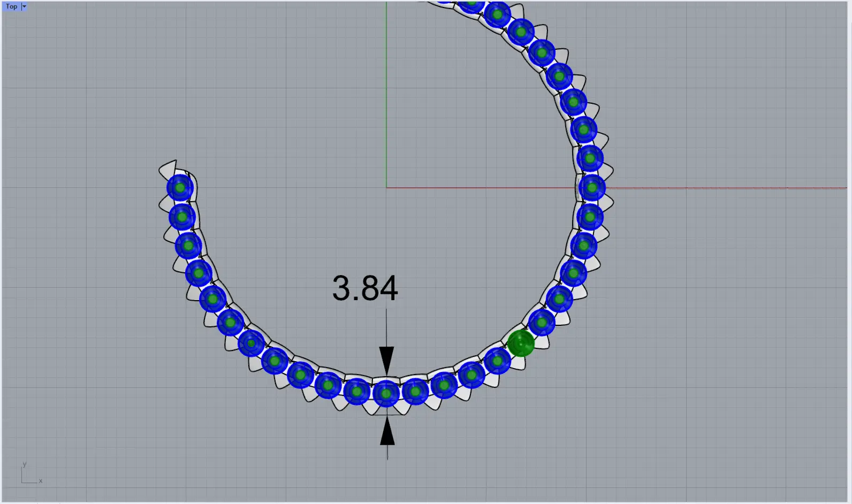The width and height of the screenshot is (852, 504).
Task: Click the upper dimension arrowhead pointing down
Action: click(x=386, y=360)
